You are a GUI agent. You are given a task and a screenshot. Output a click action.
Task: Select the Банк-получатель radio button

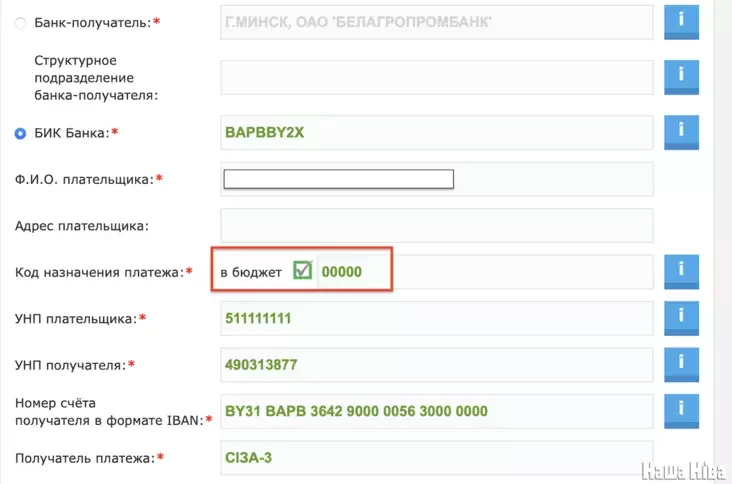pyautogui.click(x=20, y=22)
